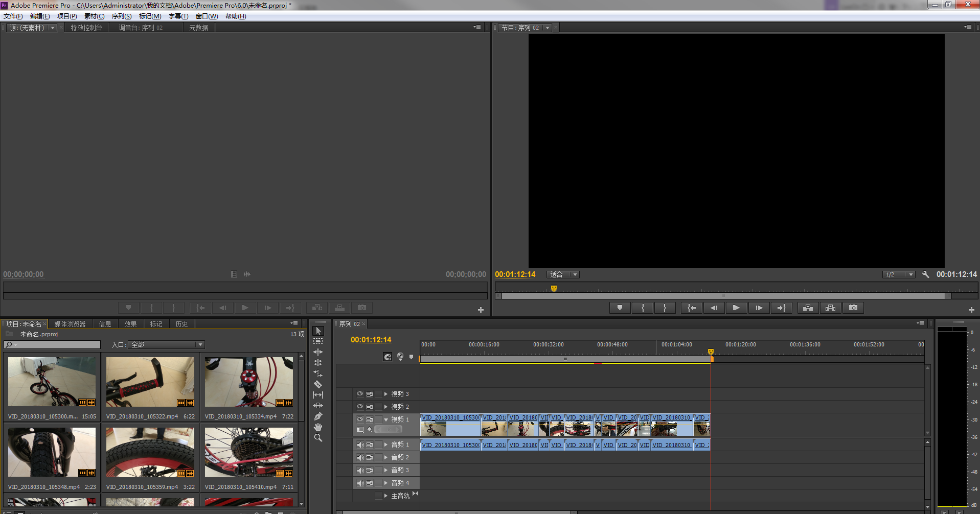The width and height of the screenshot is (980, 514).
Task: Open the 入口 全部 dropdown in project panel
Action: tap(166, 345)
